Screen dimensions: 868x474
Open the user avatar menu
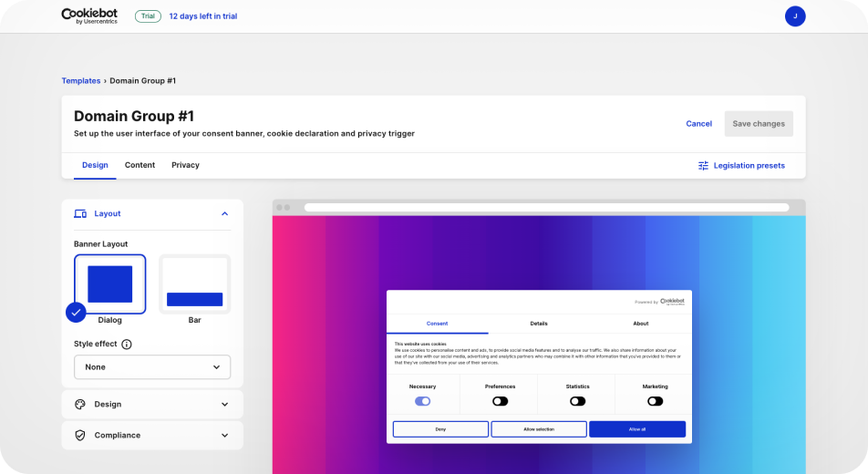[795, 15]
